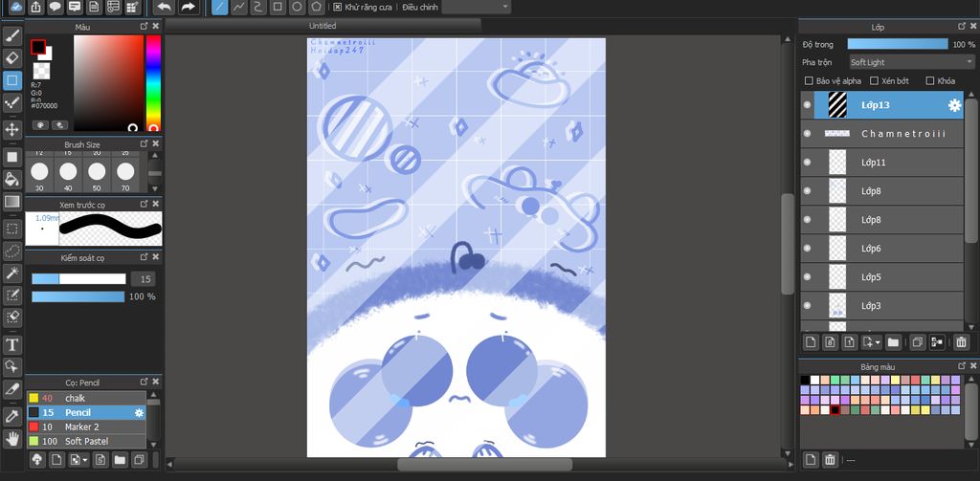Delete palette color via Bảng màu trash icon
Screen dimensions: 980x481
coord(830,460)
